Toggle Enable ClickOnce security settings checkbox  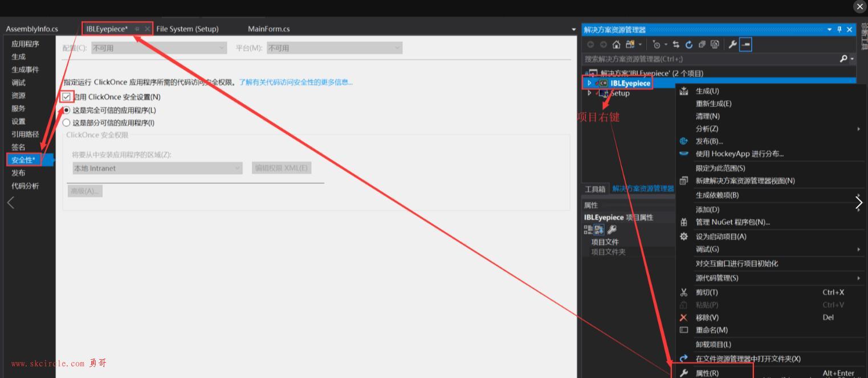click(67, 97)
